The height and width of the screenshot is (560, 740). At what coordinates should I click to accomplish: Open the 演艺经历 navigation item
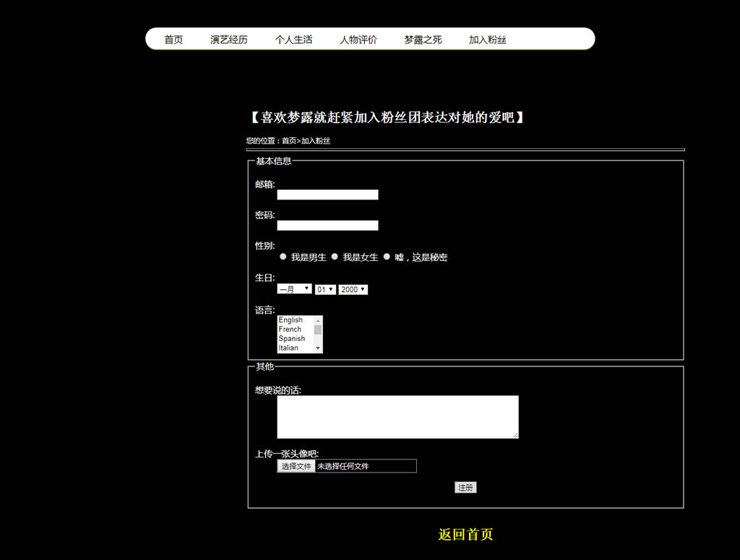pyautogui.click(x=228, y=40)
